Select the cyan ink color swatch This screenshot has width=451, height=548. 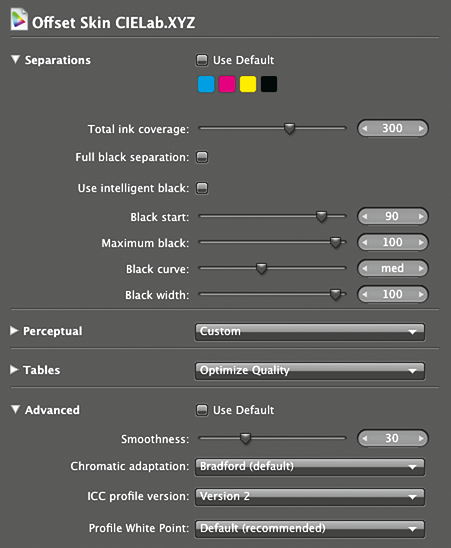(206, 84)
